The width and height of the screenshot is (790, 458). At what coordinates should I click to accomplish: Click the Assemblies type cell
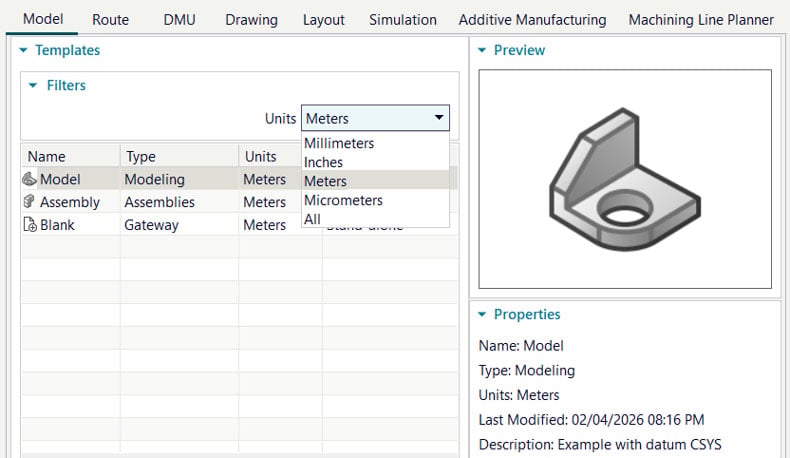[x=159, y=202]
